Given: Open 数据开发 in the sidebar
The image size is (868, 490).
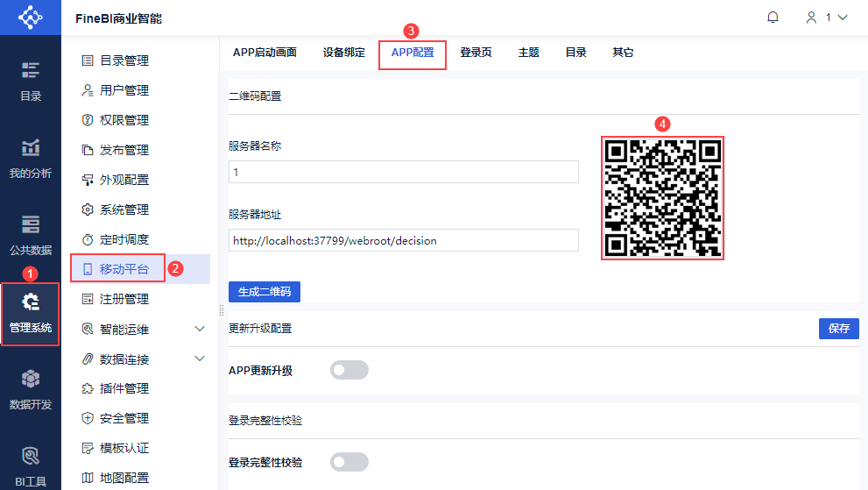Looking at the screenshot, I should click(x=31, y=390).
